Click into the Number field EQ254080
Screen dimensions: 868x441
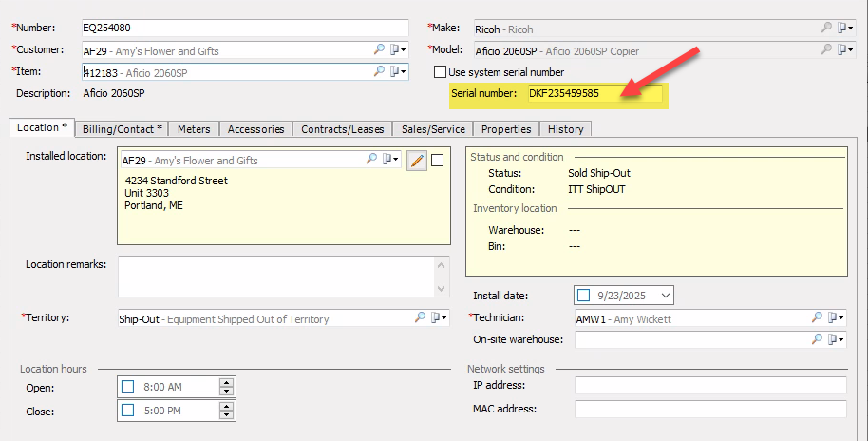pyautogui.click(x=245, y=28)
